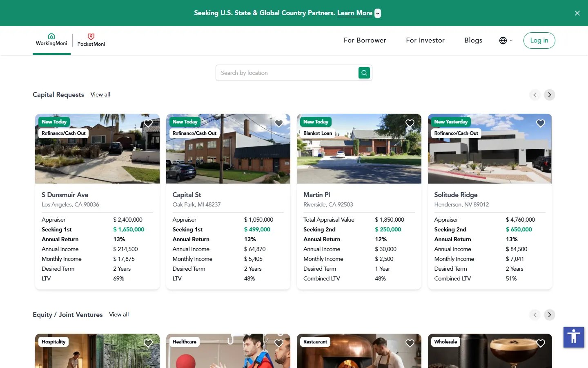The height and width of the screenshot is (368, 588).
Task: Open For Borrower menu
Action: pos(365,40)
